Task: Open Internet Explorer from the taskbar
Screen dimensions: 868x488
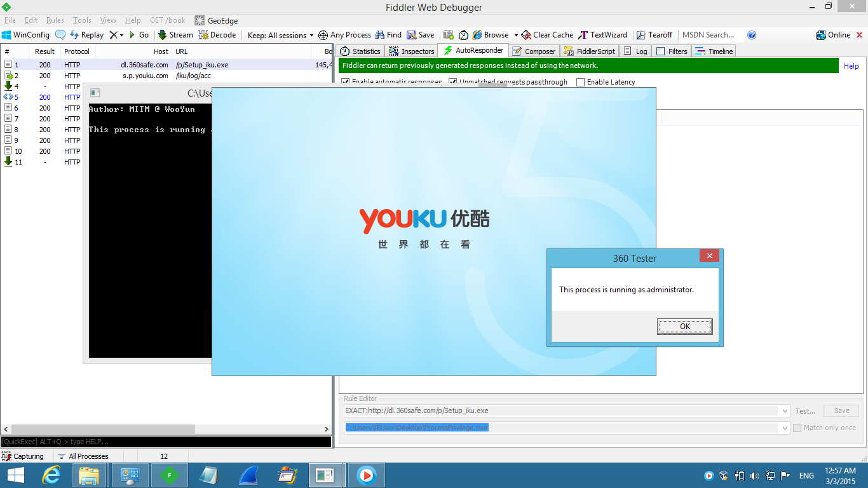Action: [x=52, y=475]
